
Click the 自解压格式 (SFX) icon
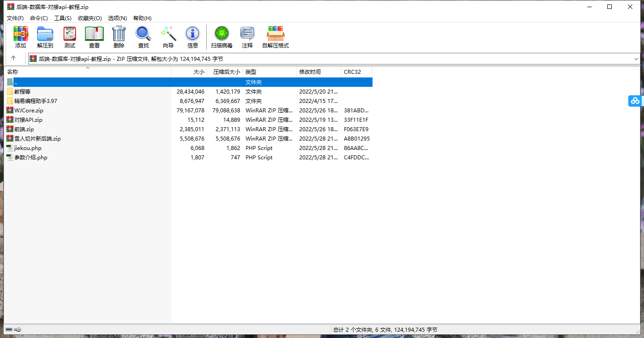click(275, 37)
